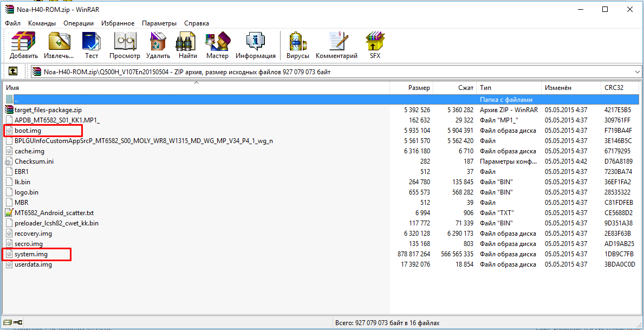Screen dimensions: 644x330
Task: Open the Файл menu
Action: point(13,23)
